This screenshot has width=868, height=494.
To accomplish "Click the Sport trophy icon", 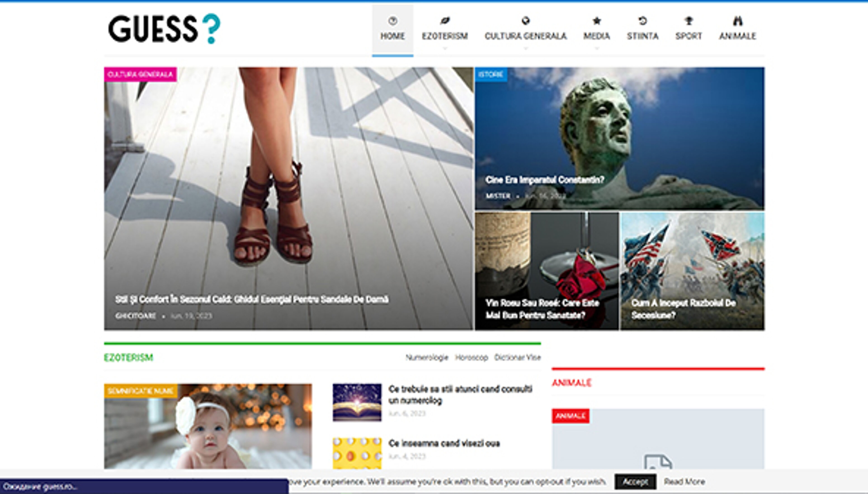I will tap(689, 21).
